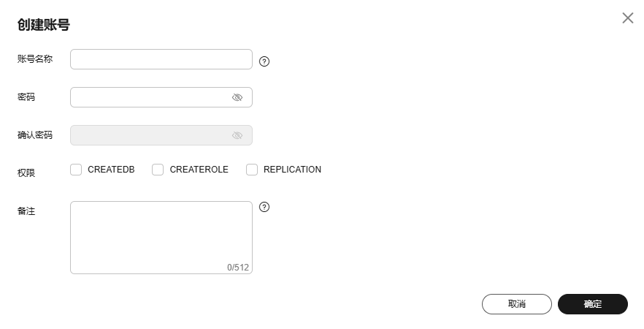Image resolution: width=644 pixels, height=329 pixels.
Task: Click the 0/512 character counter
Action: tap(238, 268)
